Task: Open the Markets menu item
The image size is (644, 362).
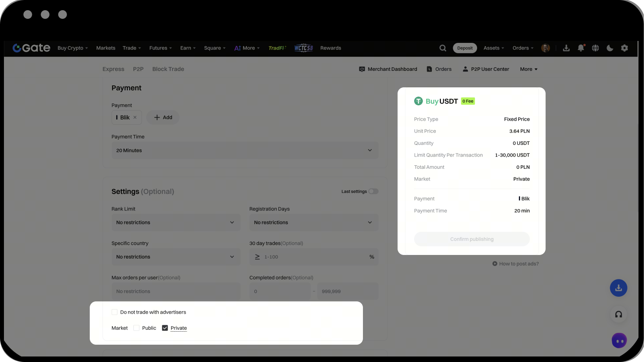Action: point(105,48)
